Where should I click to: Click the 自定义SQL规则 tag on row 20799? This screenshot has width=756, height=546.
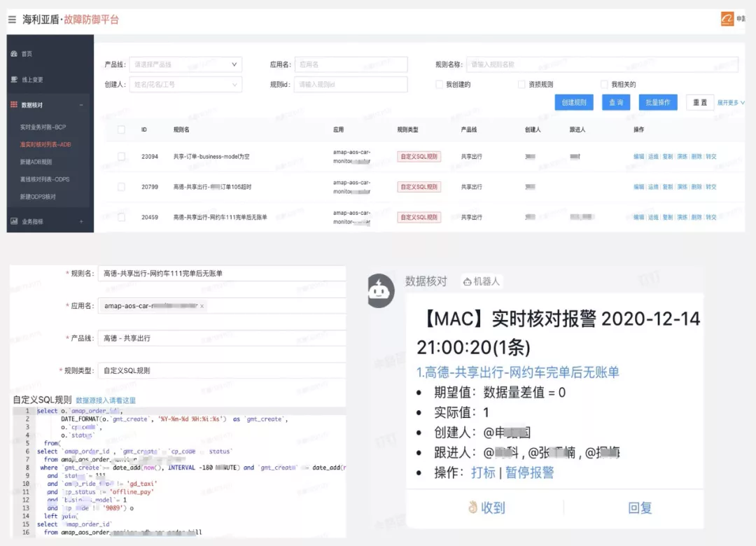point(419,187)
